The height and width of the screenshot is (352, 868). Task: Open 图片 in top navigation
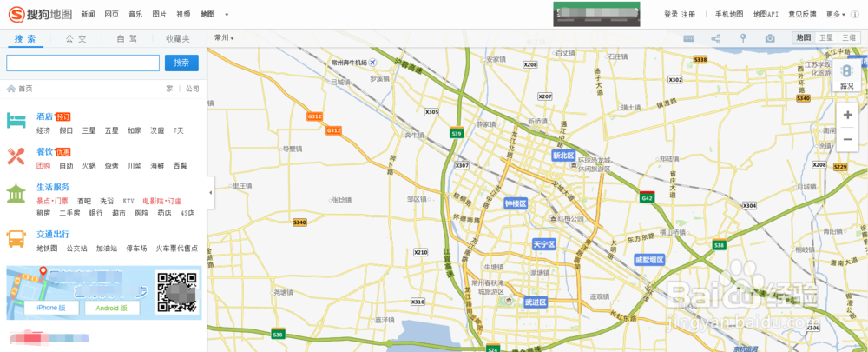click(x=160, y=15)
